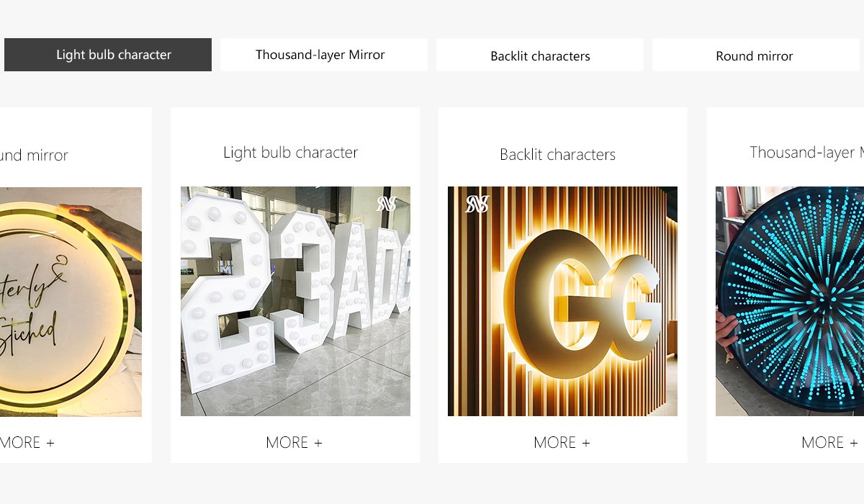Click MORE + under Thousand-layer mirror card
The height and width of the screenshot is (504, 864).
(829, 443)
